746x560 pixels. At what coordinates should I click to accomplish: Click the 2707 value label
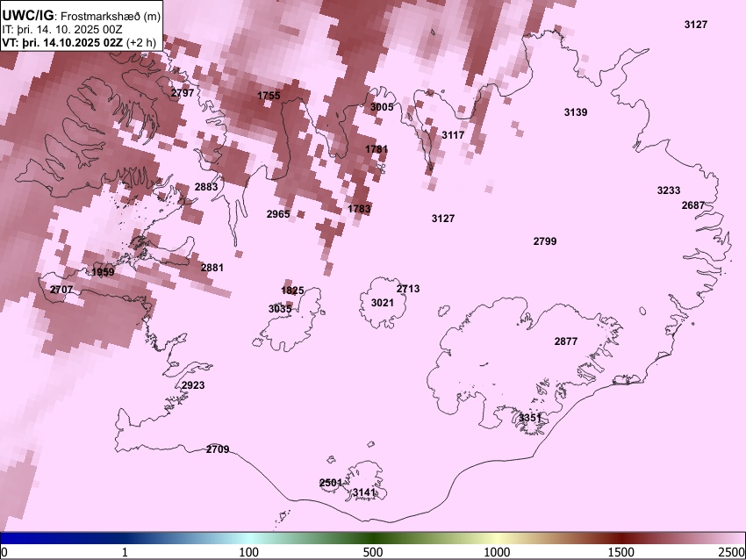[x=61, y=290]
